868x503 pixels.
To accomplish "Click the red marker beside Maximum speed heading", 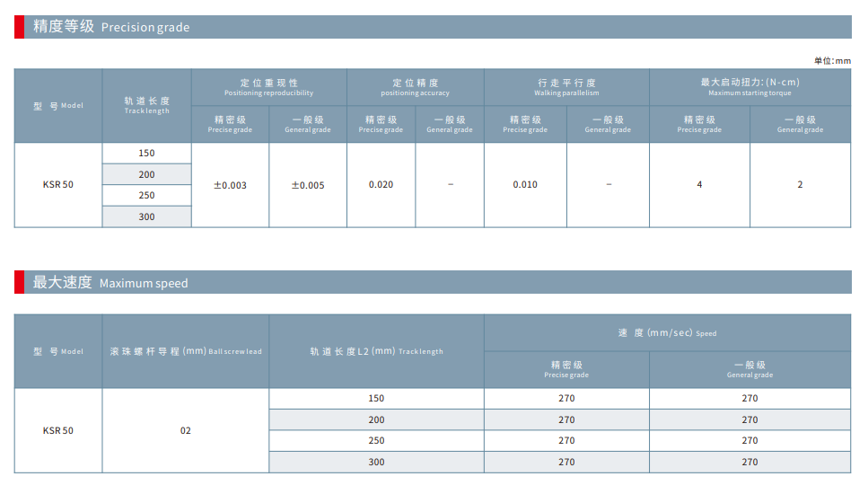I will point(19,282).
